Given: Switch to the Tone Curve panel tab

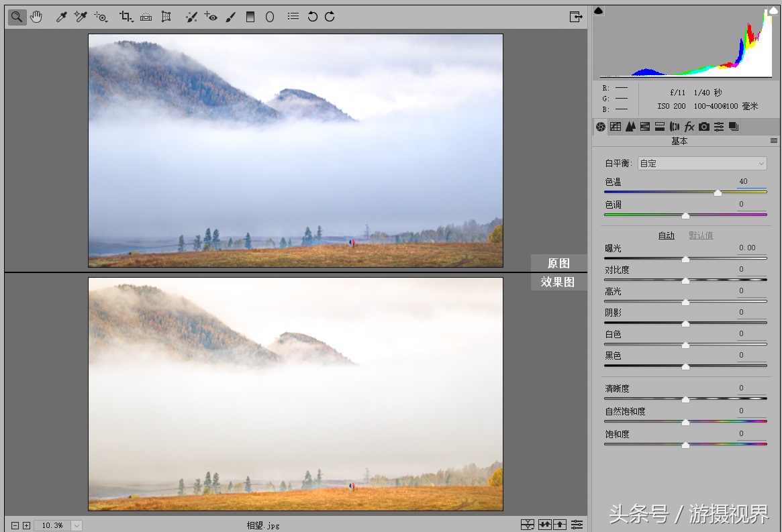Looking at the screenshot, I should (616, 127).
